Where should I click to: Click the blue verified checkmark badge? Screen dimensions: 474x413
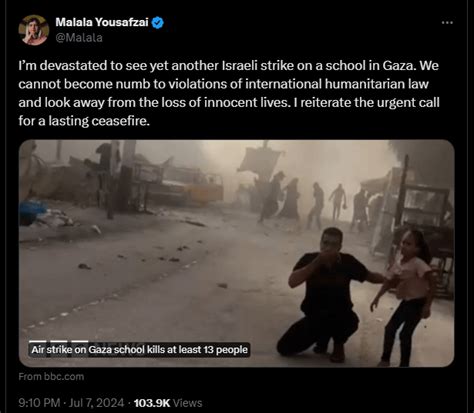point(158,23)
